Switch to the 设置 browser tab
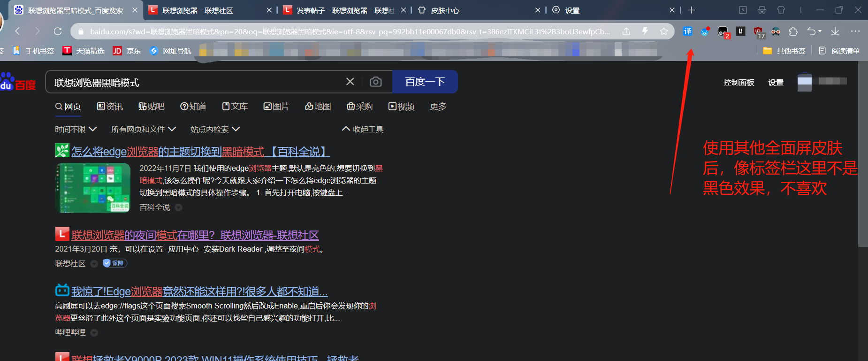This screenshot has width=868, height=361. point(613,10)
